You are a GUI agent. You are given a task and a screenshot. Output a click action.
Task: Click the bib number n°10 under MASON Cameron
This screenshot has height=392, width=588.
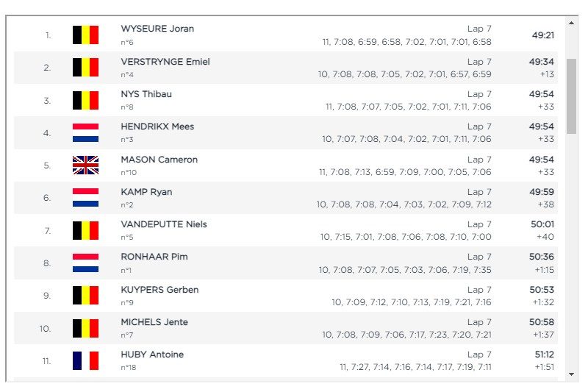click(129, 173)
